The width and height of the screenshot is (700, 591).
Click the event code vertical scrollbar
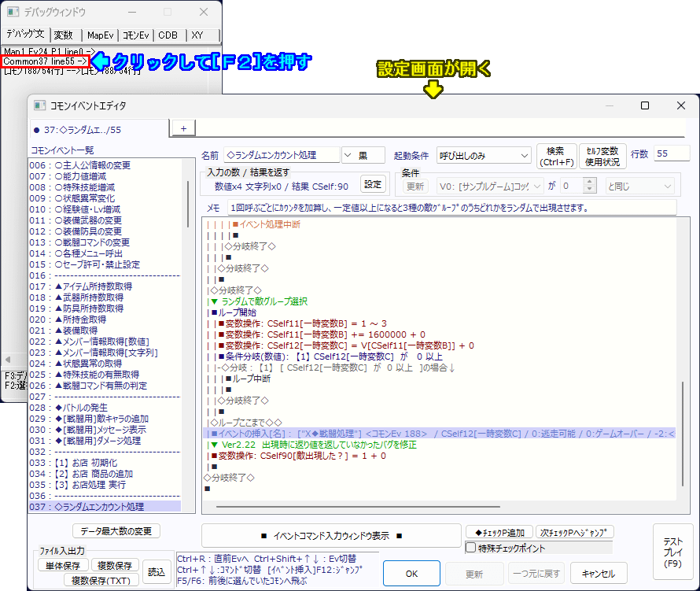[x=683, y=434]
